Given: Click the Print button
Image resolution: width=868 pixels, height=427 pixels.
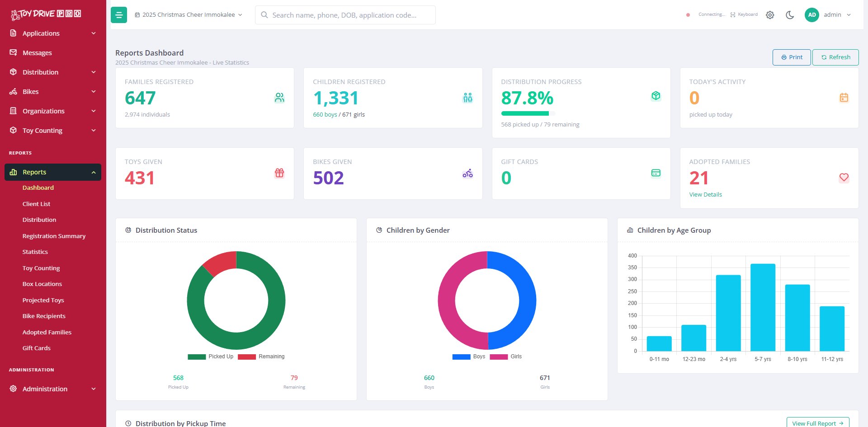Looking at the screenshot, I should point(792,57).
